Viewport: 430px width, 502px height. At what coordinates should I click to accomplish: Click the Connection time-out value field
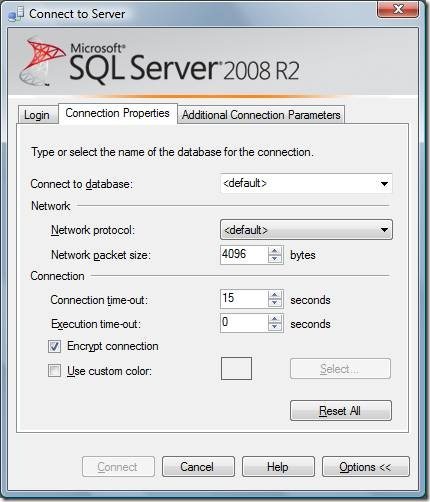coord(244,298)
